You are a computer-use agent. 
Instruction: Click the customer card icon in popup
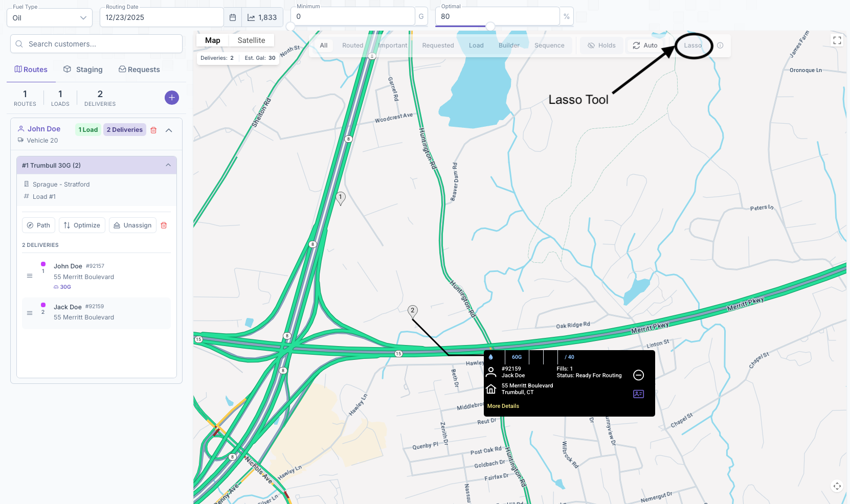638,394
